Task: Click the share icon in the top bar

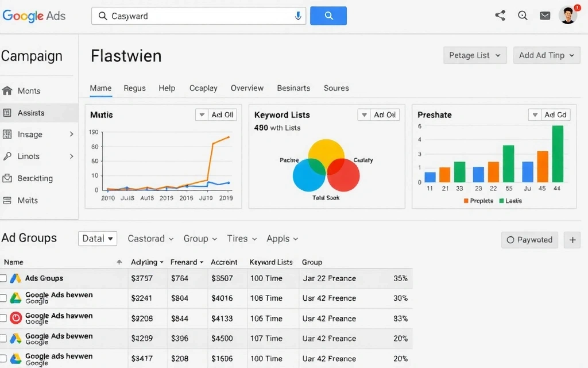Action: point(500,16)
